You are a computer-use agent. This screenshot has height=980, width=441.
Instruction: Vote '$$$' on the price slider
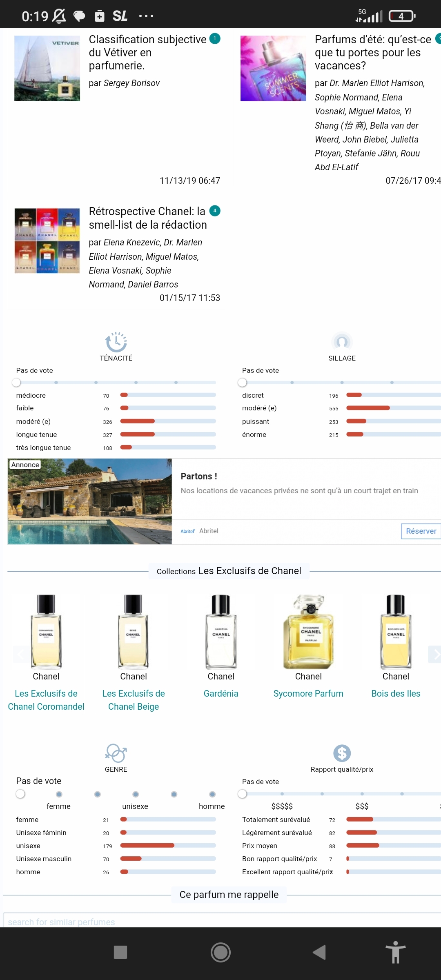362,794
